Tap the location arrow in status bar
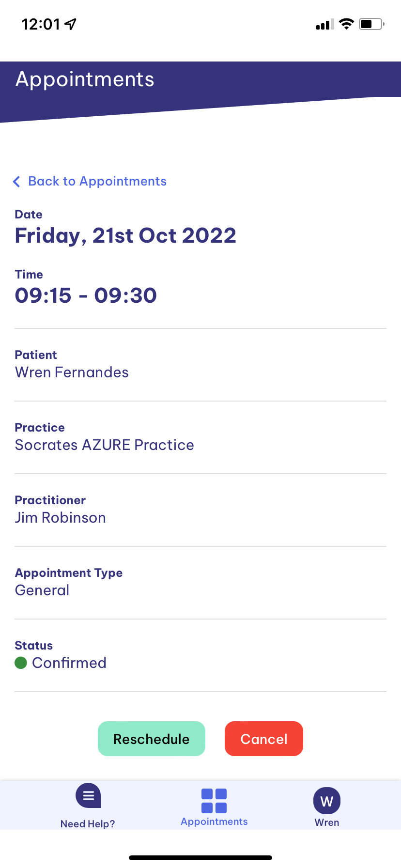The image size is (401, 868). click(x=71, y=24)
